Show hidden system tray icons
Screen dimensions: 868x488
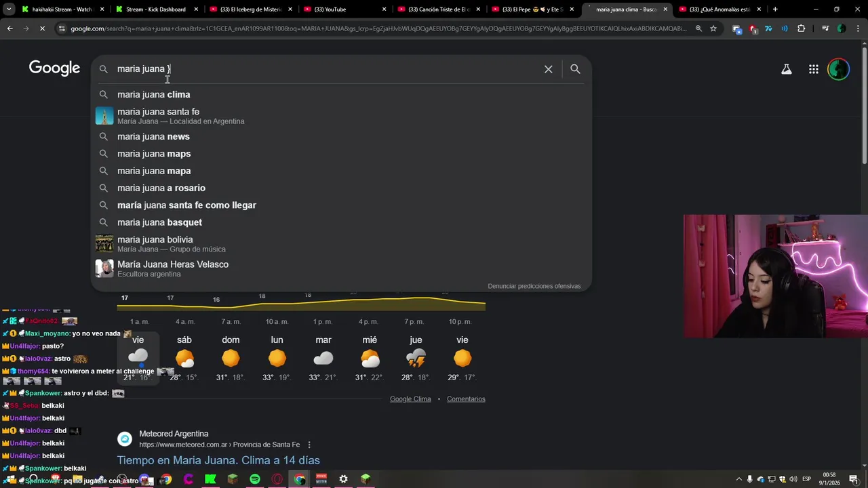(x=738, y=479)
